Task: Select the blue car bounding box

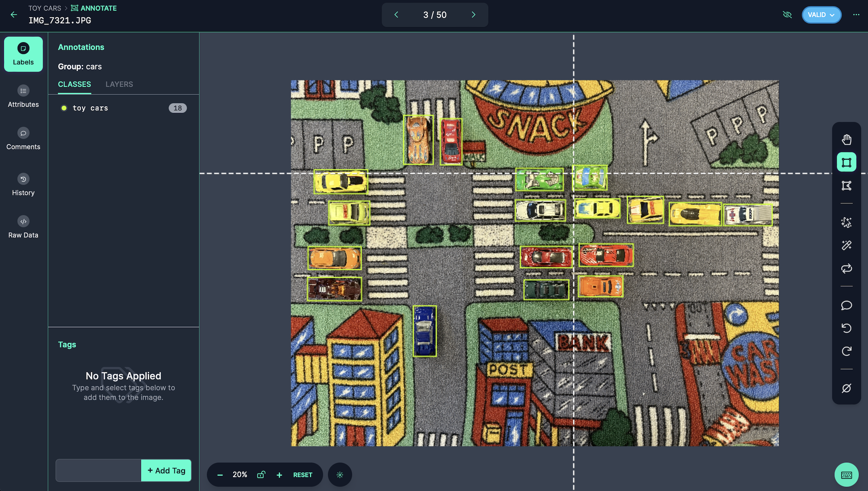Action: click(425, 331)
